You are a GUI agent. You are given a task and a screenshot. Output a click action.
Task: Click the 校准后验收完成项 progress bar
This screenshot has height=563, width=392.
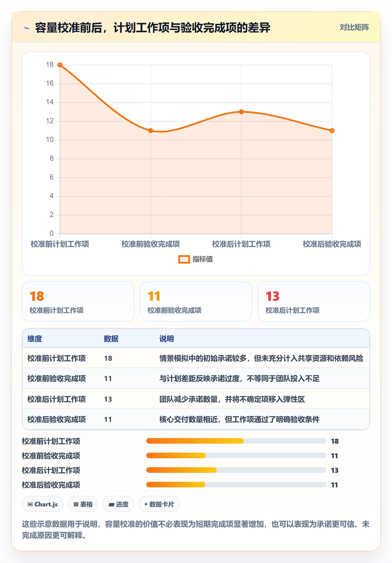point(236,485)
